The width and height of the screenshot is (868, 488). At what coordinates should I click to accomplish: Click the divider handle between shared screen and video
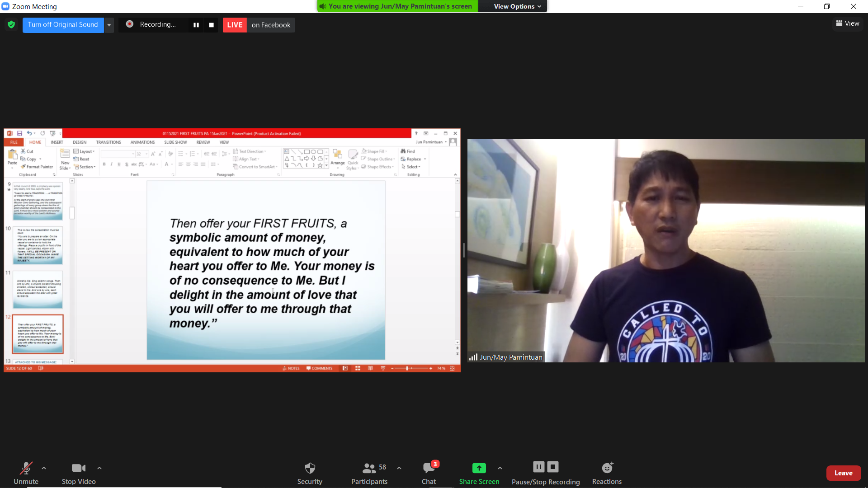pos(464,250)
